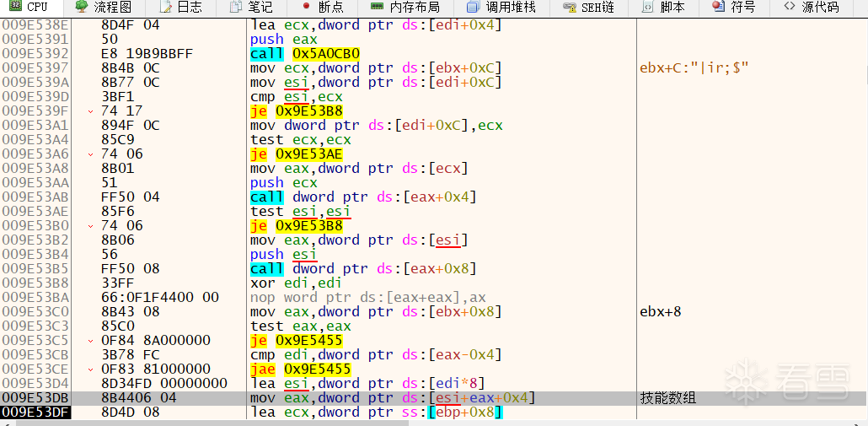Switch to the 符号 symbols tab
The width and height of the screenshot is (868, 426).
(734, 8)
